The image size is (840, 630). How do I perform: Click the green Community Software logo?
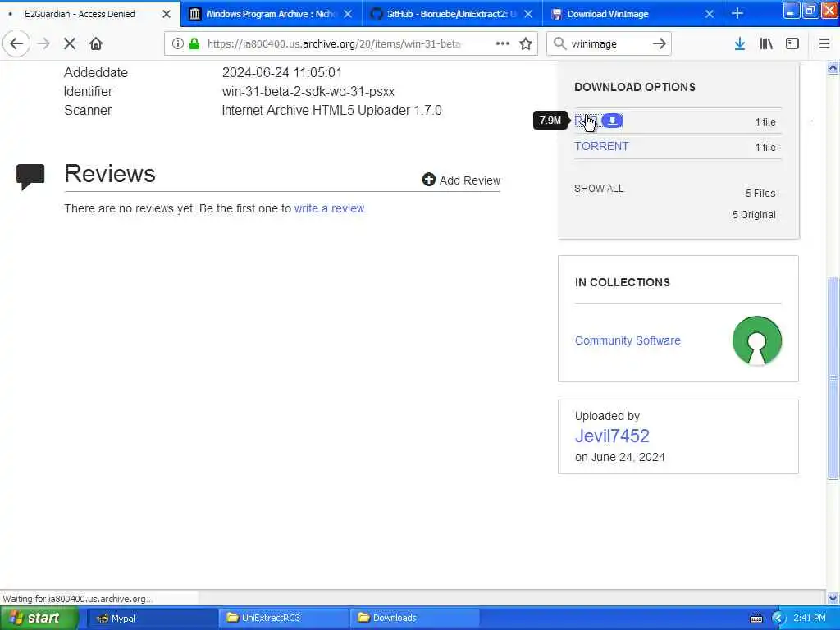click(x=756, y=340)
